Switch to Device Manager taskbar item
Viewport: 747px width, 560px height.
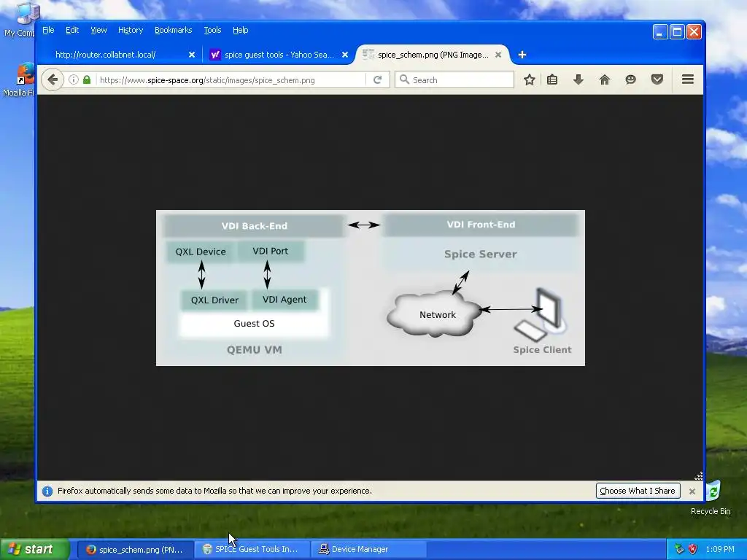pos(368,549)
